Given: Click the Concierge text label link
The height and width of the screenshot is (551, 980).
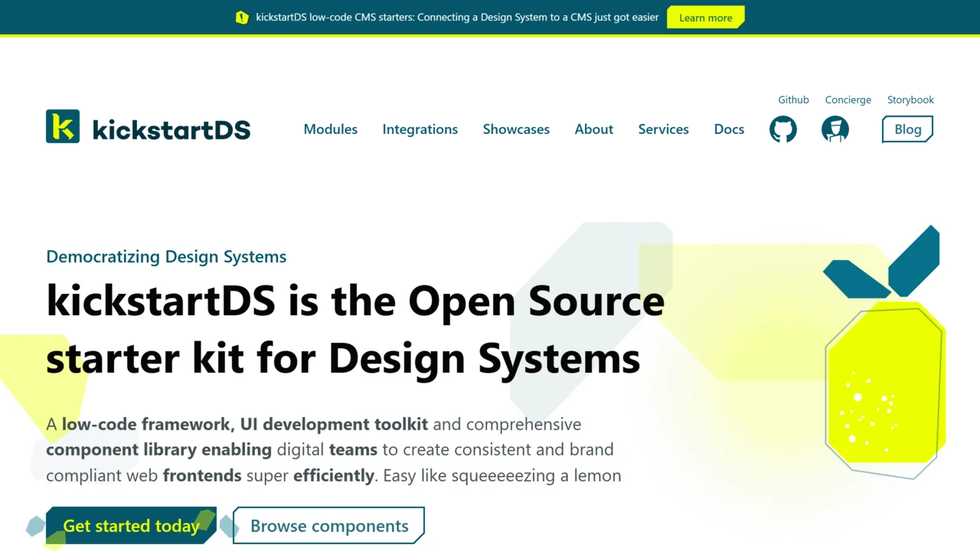Looking at the screenshot, I should (848, 100).
